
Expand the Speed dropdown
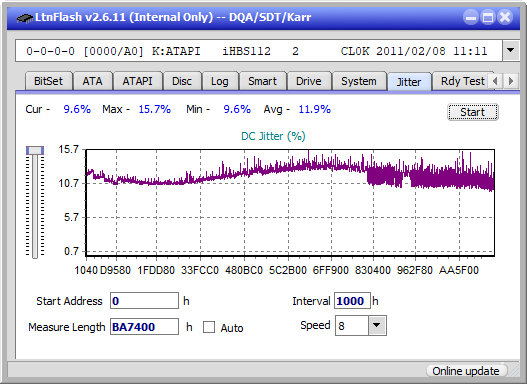tap(377, 326)
